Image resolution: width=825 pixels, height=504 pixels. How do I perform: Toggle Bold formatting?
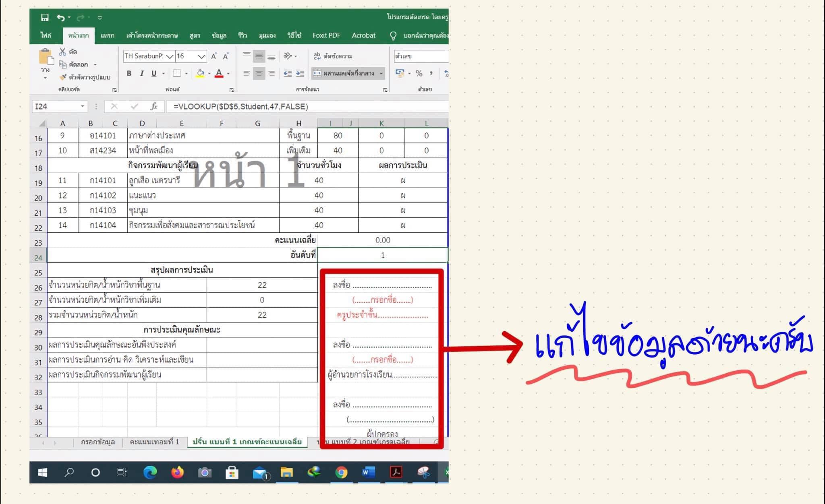point(129,73)
